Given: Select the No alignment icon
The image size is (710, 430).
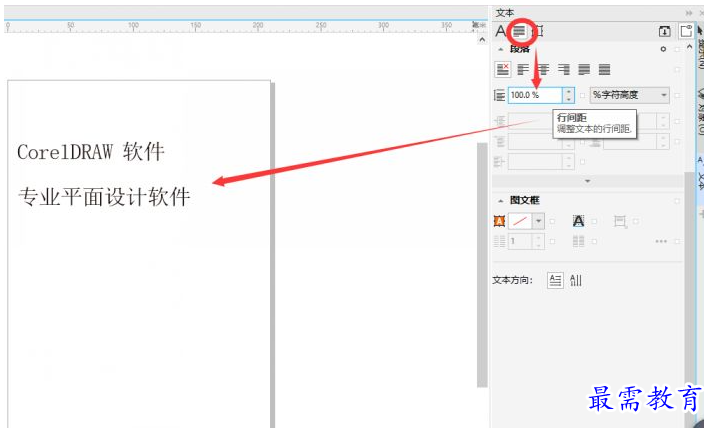Looking at the screenshot, I should point(503,69).
